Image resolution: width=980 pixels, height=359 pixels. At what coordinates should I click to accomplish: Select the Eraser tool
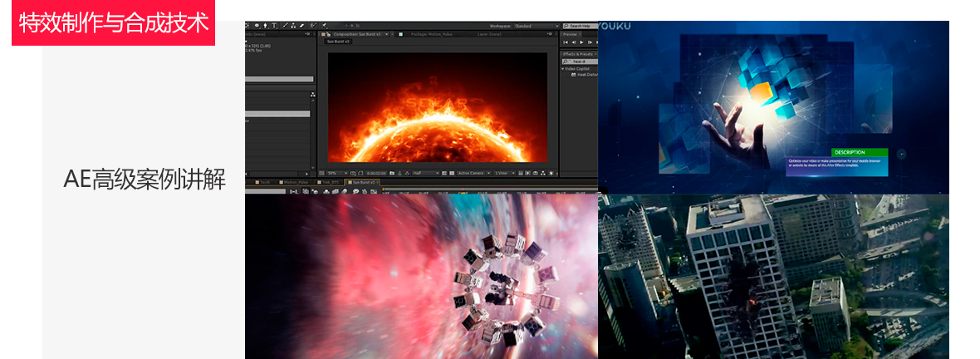pyautogui.click(x=302, y=26)
